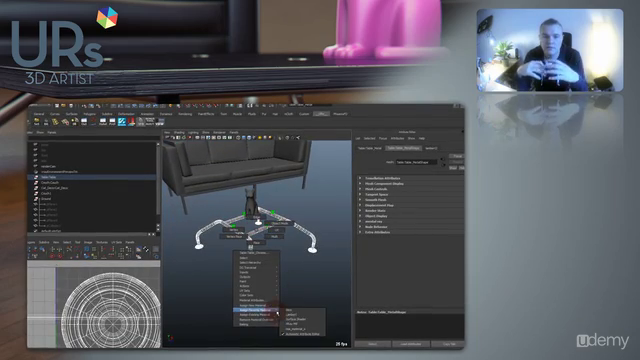Click the red icon on the Maya shelf

[x=131, y=122]
